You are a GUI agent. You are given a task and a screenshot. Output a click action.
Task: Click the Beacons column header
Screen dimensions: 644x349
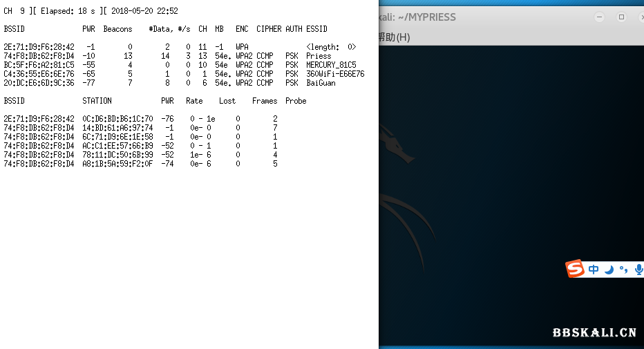tap(117, 29)
